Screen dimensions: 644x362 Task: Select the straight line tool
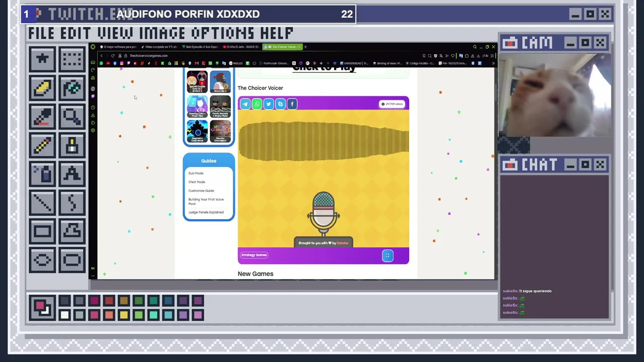tap(42, 203)
